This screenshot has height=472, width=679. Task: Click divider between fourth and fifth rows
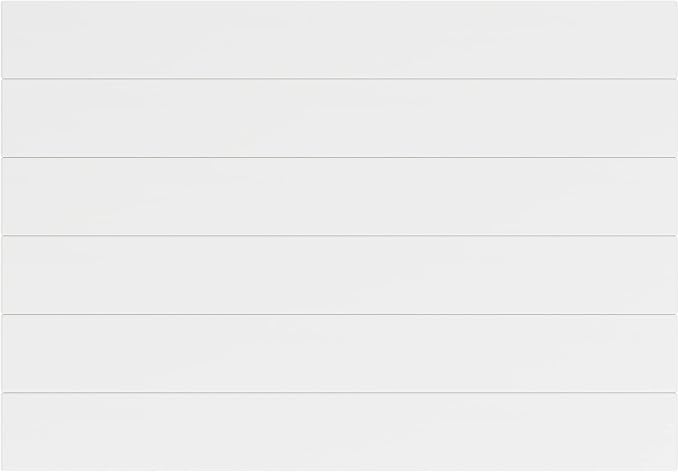340,314
